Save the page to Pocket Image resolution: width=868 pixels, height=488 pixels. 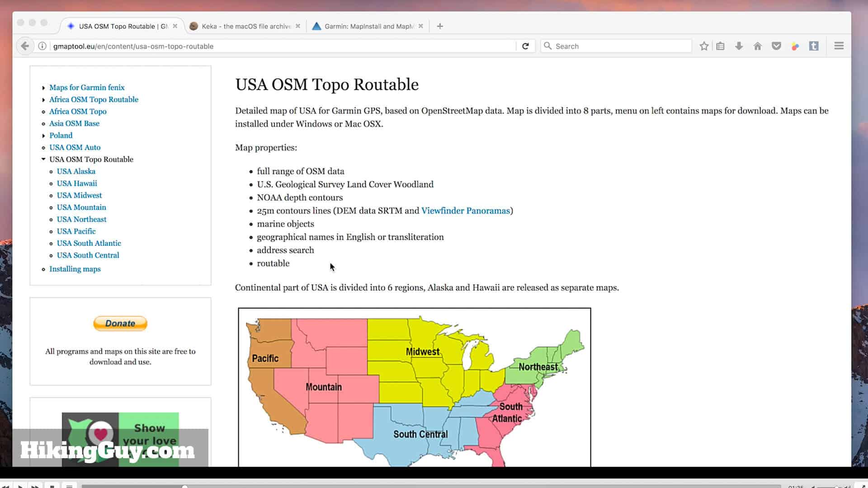pyautogui.click(x=776, y=46)
